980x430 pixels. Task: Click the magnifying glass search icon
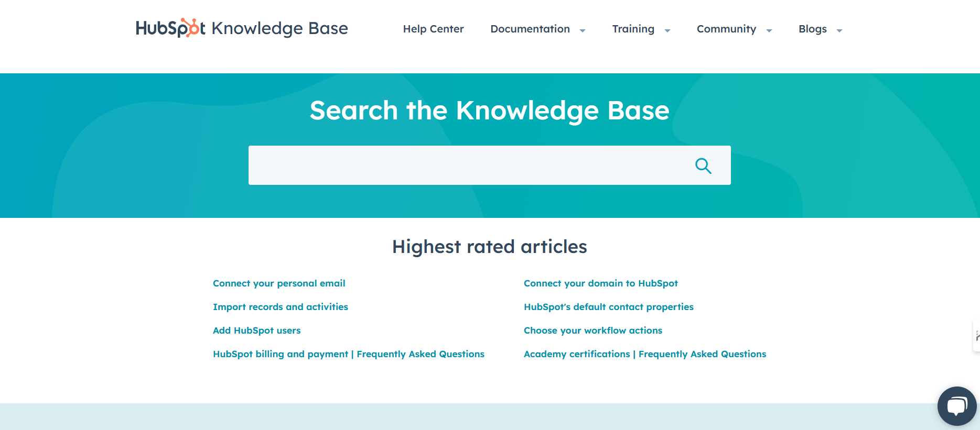coord(703,166)
